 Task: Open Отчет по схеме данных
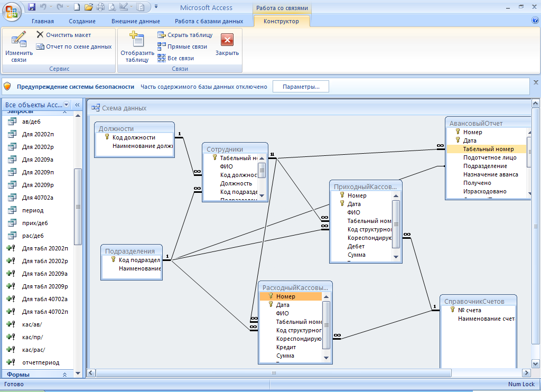click(74, 46)
